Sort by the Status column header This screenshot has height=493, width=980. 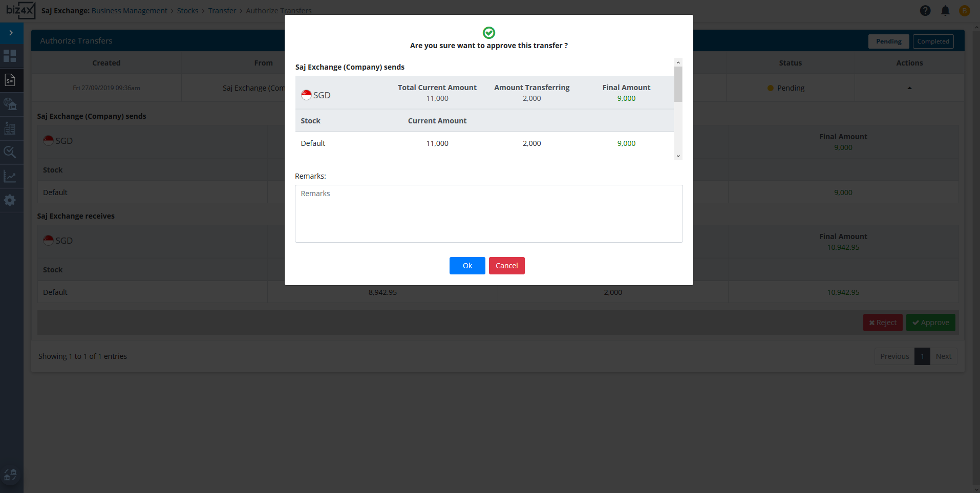[790, 63]
